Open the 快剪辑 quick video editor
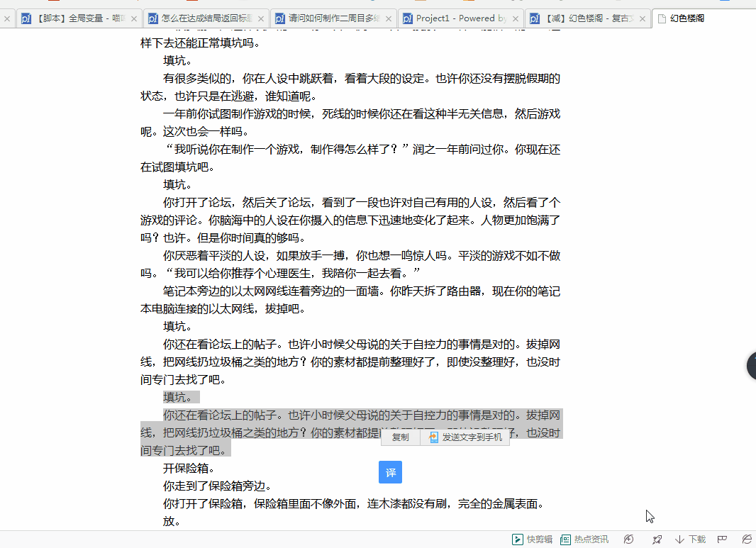The height and width of the screenshot is (548, 756). (532, 539)
